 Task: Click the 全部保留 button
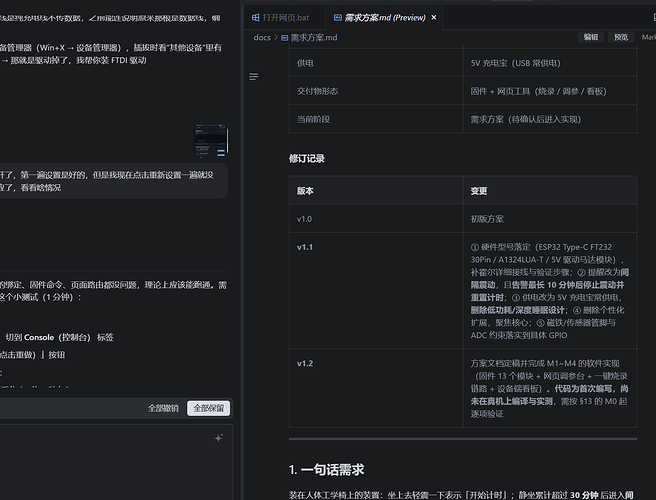click(x=208, y=408)
